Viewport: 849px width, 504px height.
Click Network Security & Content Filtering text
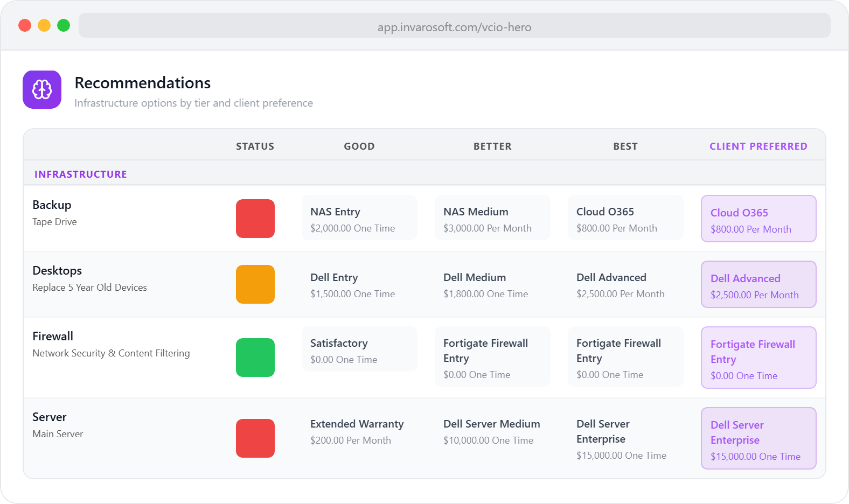[x=111, y=353]
